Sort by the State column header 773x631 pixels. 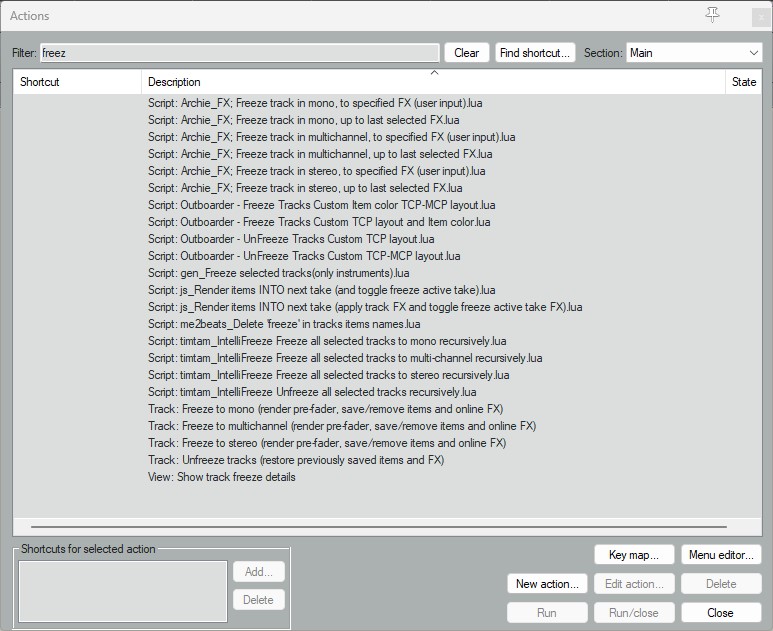[743, 82]
